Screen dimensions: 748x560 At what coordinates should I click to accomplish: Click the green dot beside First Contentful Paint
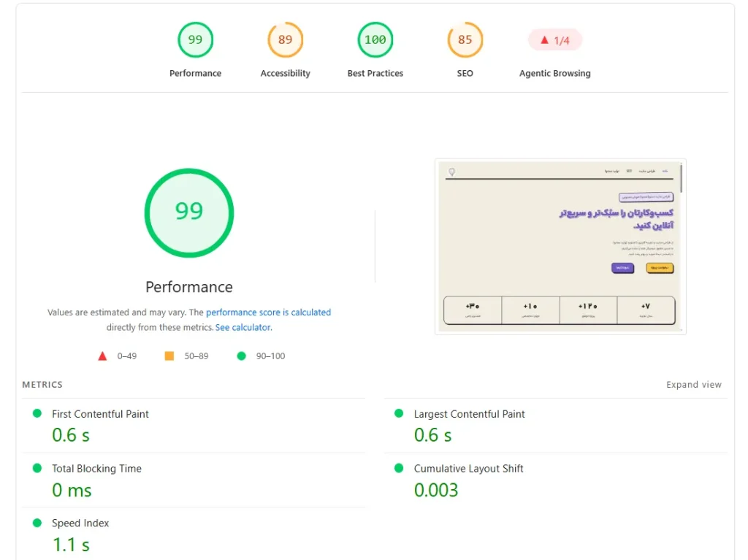click(x=37, y=413)
